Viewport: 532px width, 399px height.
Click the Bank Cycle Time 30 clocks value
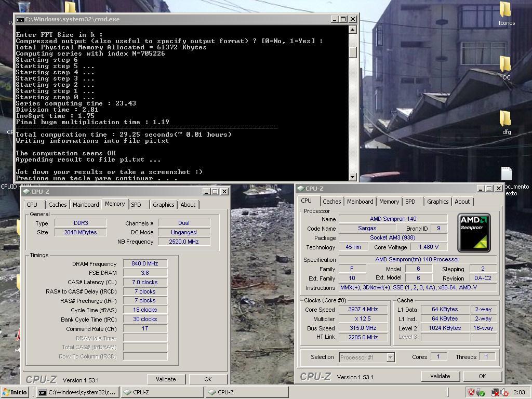pos(145,320)
